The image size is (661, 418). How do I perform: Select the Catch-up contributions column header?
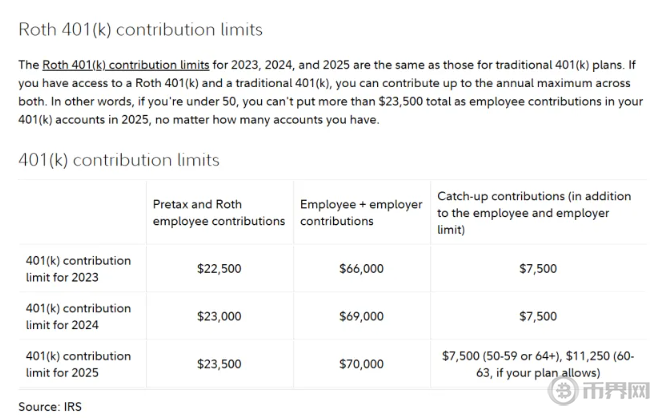pos(534,212)
